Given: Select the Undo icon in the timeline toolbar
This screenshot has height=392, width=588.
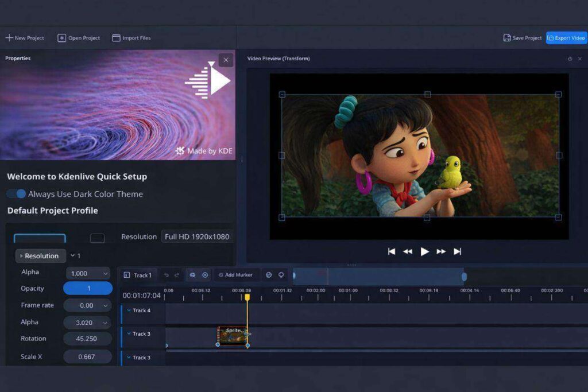Looking at the screenshot, I should point(167,275).
